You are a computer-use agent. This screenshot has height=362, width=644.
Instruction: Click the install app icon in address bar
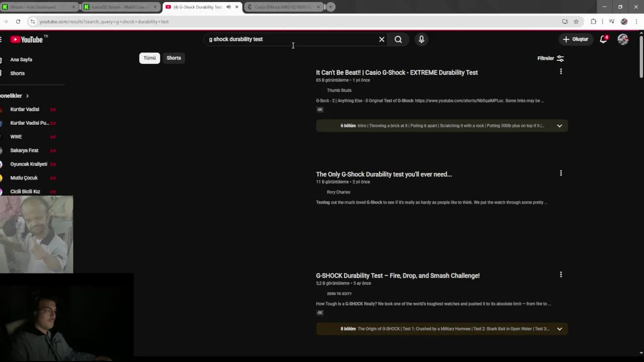click(x=565, y=22)
